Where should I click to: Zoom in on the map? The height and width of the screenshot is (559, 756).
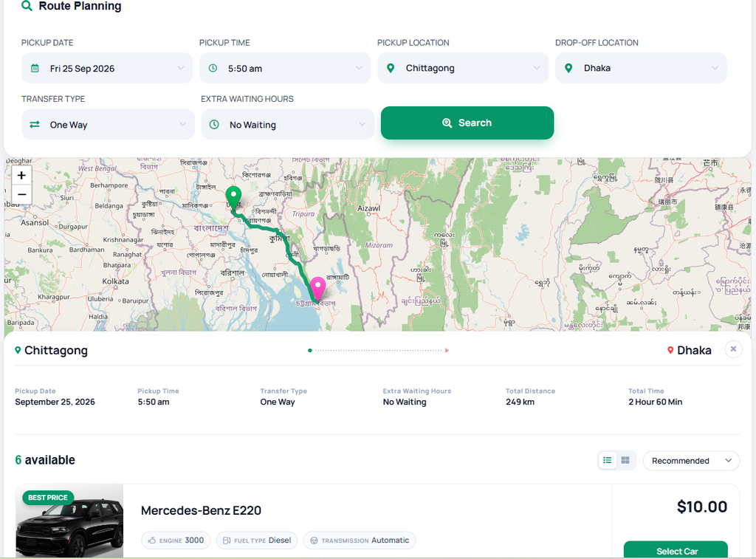coord(21,175)
